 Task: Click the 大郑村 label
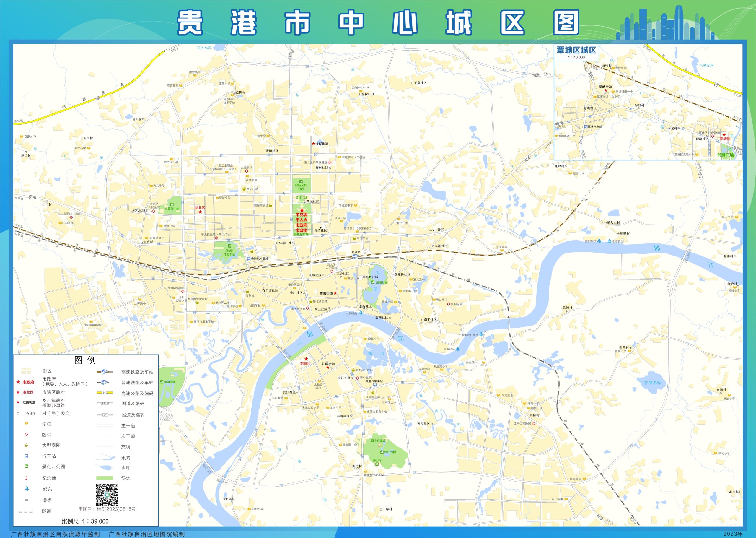click(x=230, y=499)
